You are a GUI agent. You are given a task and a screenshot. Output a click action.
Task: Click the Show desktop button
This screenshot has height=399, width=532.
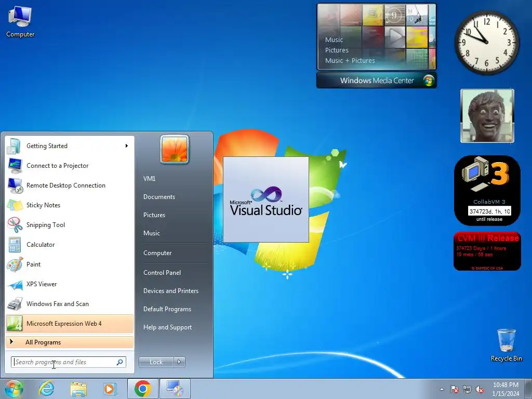(528, 389)
